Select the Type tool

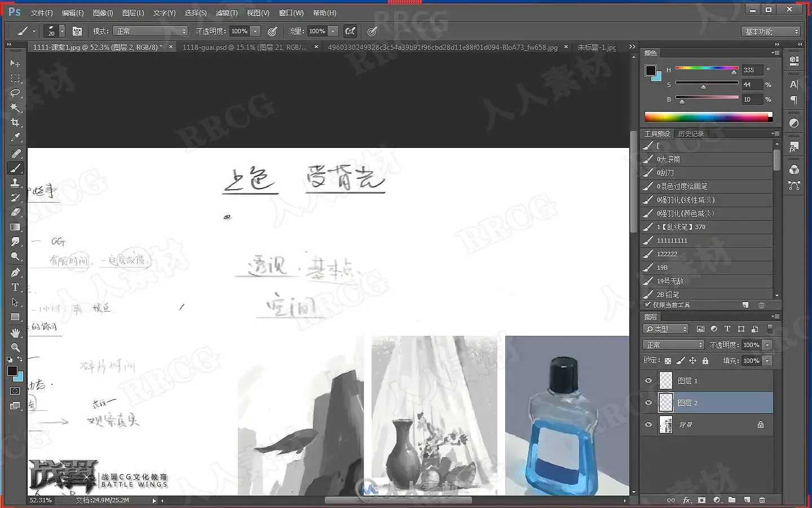pyautogui.click(x=15, y=287)
